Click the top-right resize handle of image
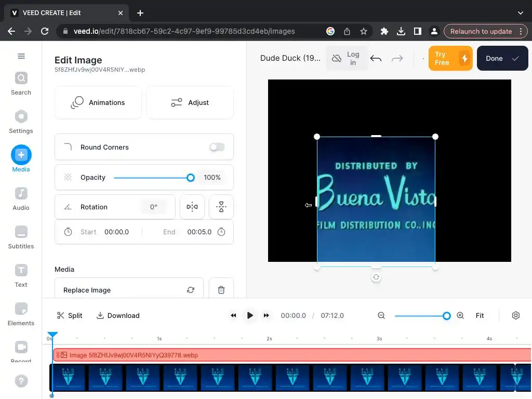The height and width of the screenshot is (399, 532). pyautogui.click(x=435, y=137)
